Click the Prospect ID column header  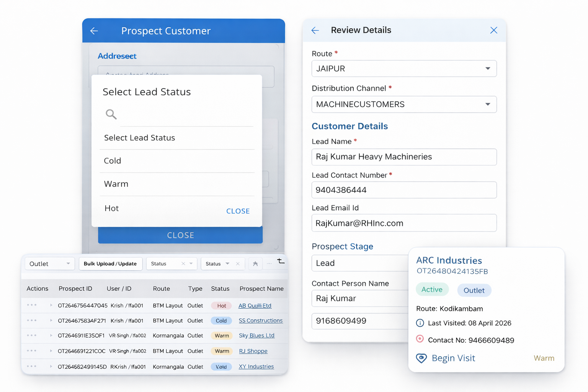tap(75, 289)
